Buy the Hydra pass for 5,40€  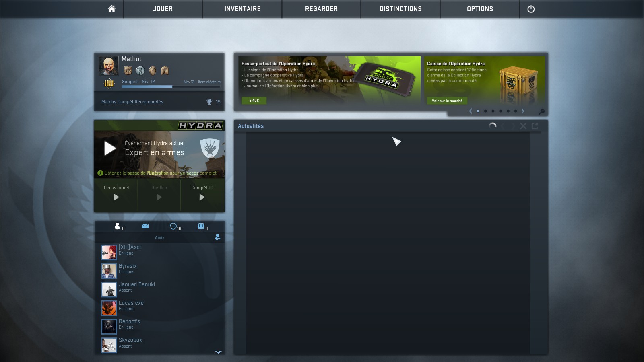[x=254, y=101]
